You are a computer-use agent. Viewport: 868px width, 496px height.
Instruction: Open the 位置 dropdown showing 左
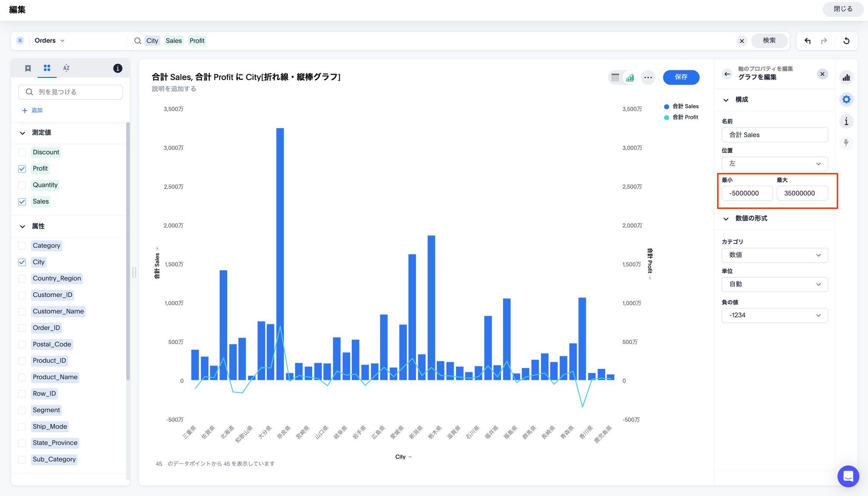774,164
